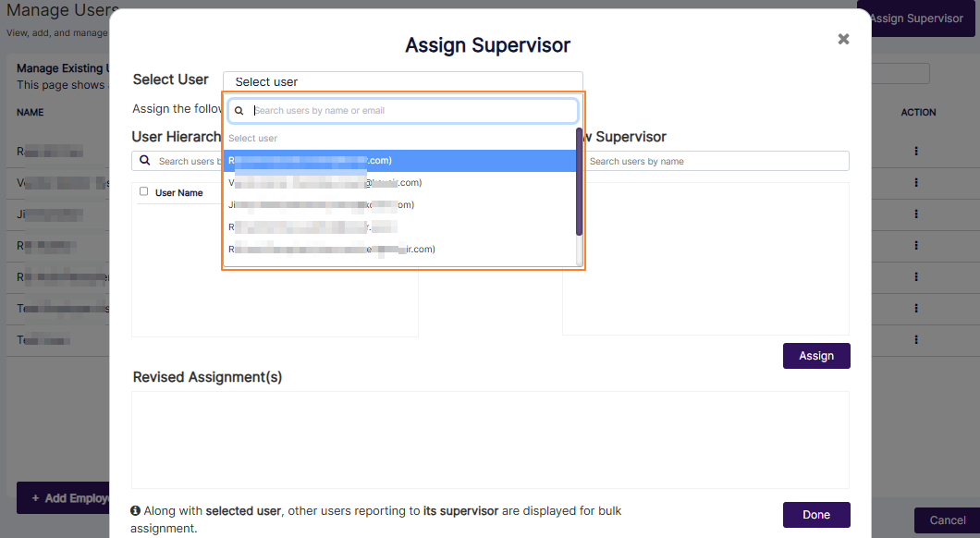This screenshot has width=980, height=538.
Task: Click the kebab icon on the third user row
Action: [x=918, y=214]
